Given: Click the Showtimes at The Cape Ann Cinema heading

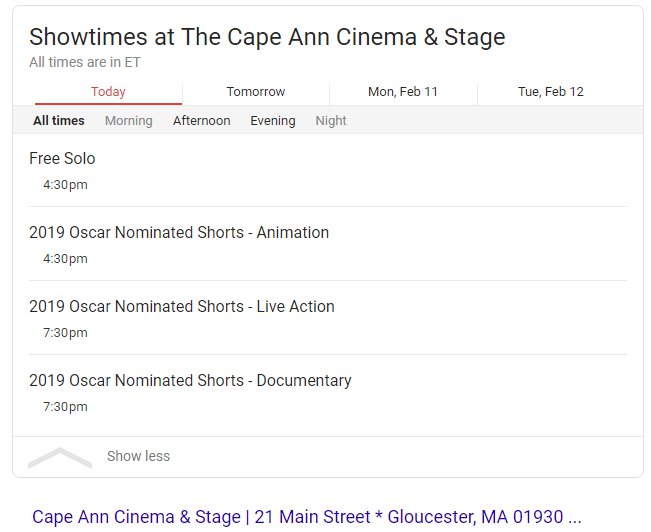Looking at the screenshot, I should (267, 37).
